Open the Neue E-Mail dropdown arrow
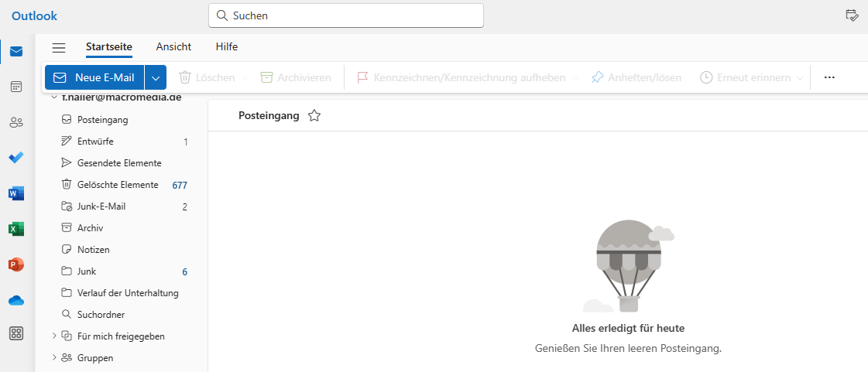Screen dimensions: 868x372 [x=156, y=78]
